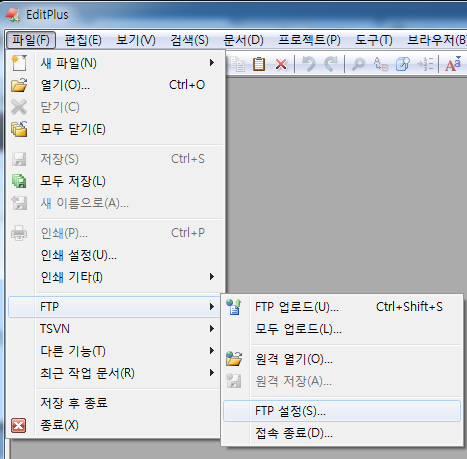
Task: Click the Paste clipboard icon in toolbar
Action: 259,64
